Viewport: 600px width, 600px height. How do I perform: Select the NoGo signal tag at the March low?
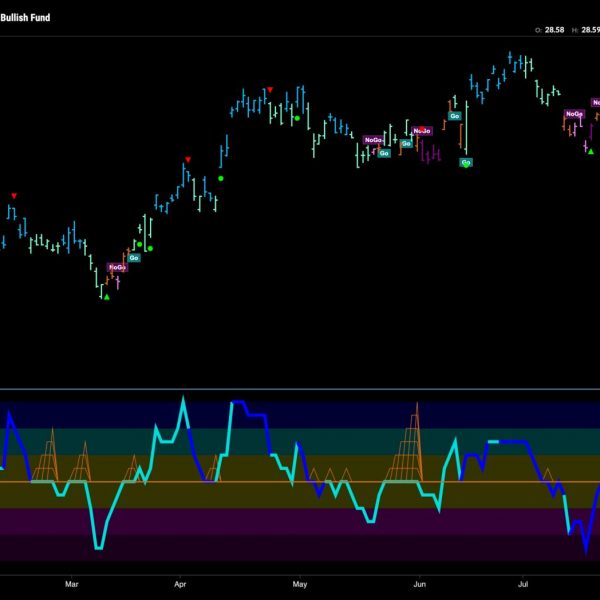(117, 267)
